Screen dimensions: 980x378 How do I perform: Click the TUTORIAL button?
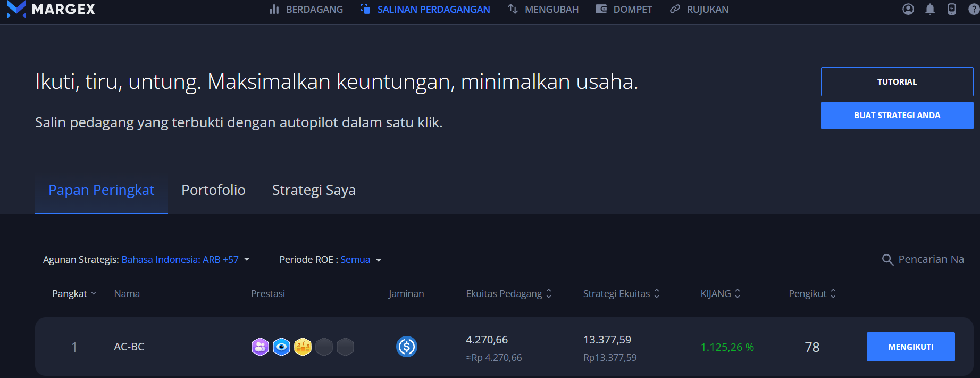[x=897, y=81]
